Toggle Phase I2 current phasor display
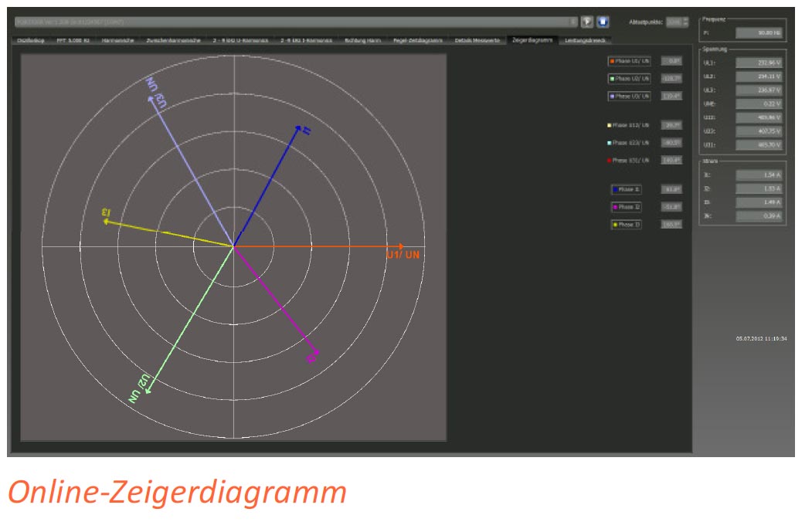 click(x=626, y=207)
